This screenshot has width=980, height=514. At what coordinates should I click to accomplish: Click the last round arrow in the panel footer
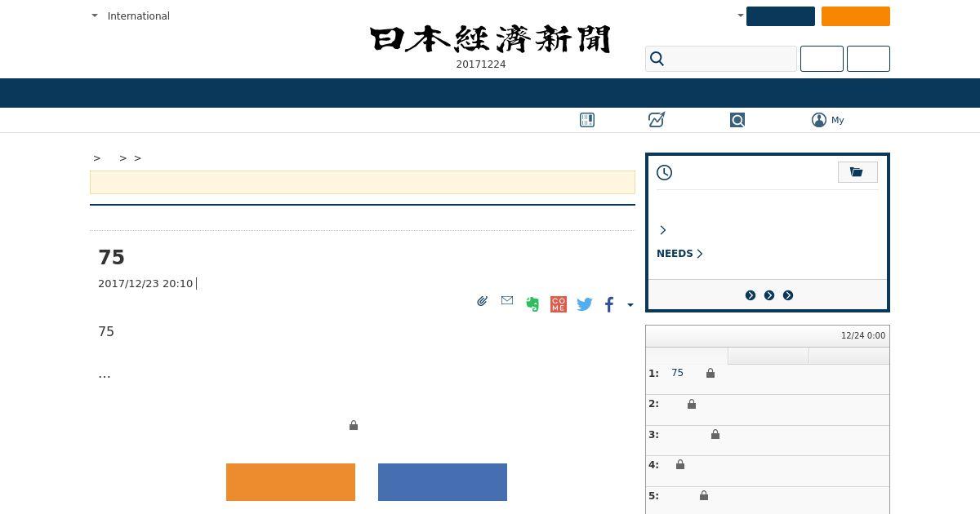[788, 295]
